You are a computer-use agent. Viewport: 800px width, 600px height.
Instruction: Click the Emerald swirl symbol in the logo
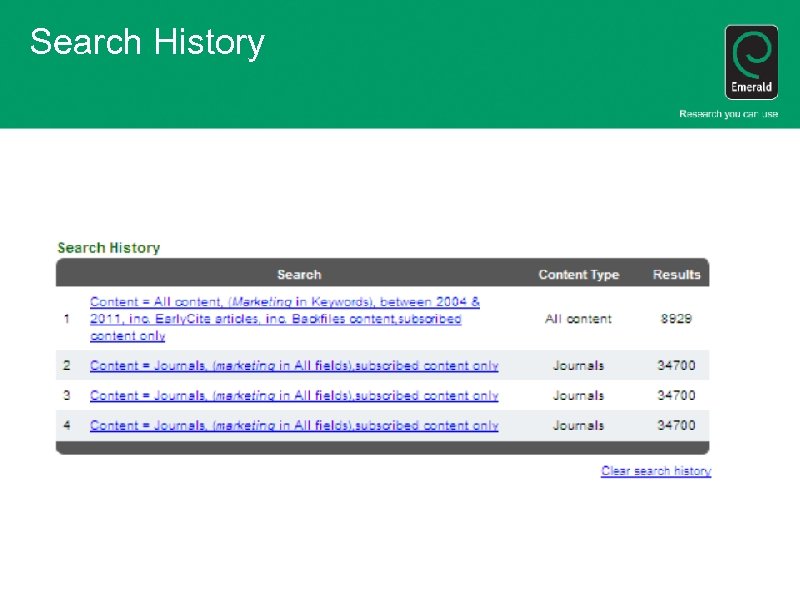click(x=751, y=55)
